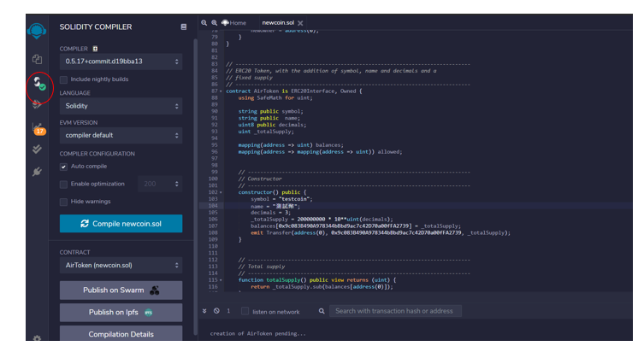Toggle Include nightly builds checkbox
This screenshot has width=644, height=352.
pos(63,79)
